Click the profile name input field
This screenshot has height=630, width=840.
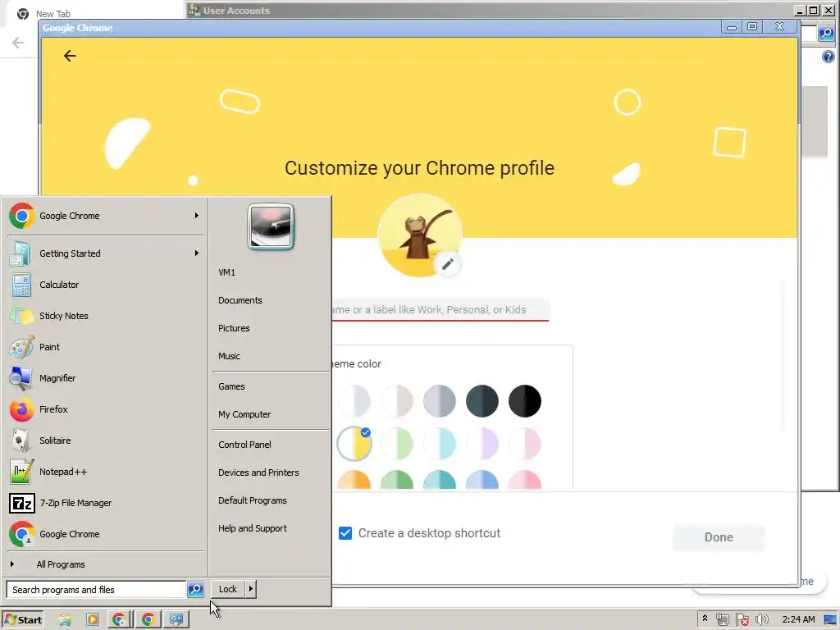(441, 309)
